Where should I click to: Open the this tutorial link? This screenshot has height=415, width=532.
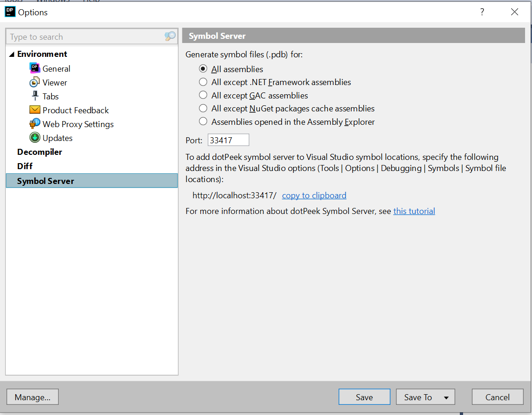click(414, 211)
